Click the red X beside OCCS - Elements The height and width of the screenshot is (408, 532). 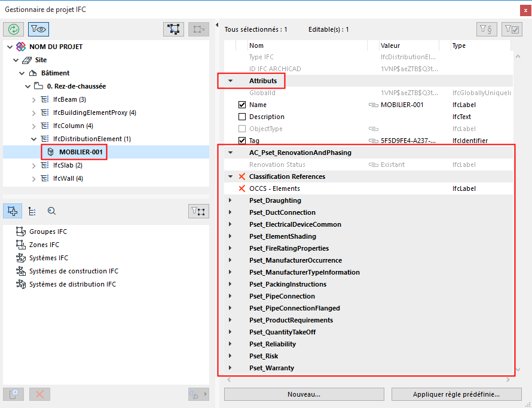(x=242, y=188)
